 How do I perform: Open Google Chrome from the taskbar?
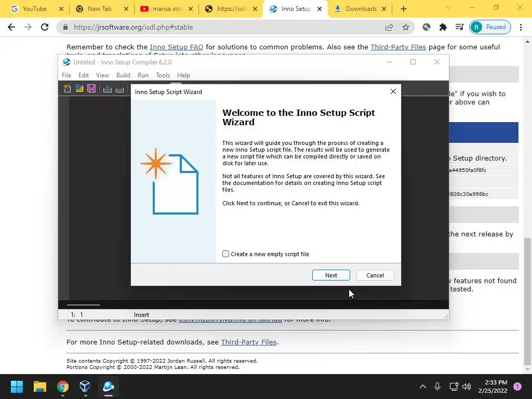[62, 387]
